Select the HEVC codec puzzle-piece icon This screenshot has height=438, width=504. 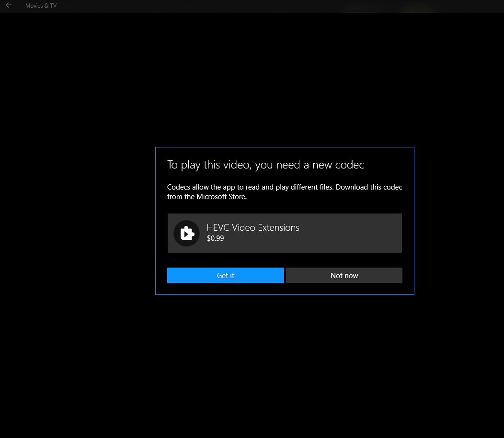[x=186, y=233]
